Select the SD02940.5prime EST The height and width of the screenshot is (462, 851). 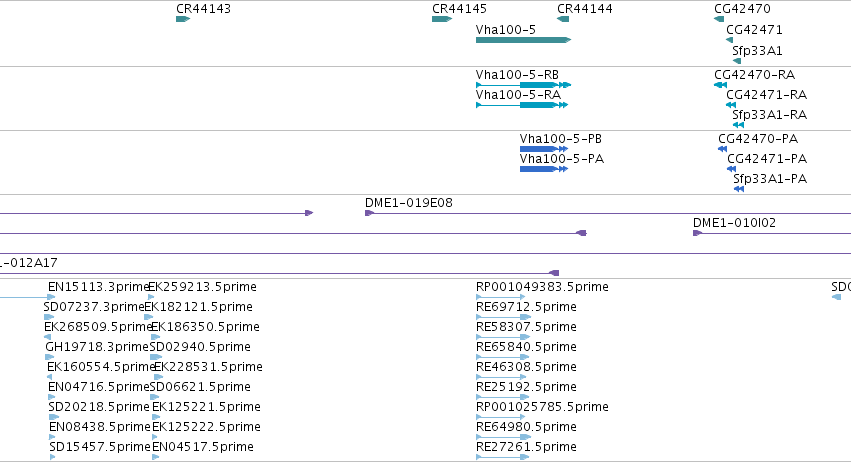pos(156,357)
